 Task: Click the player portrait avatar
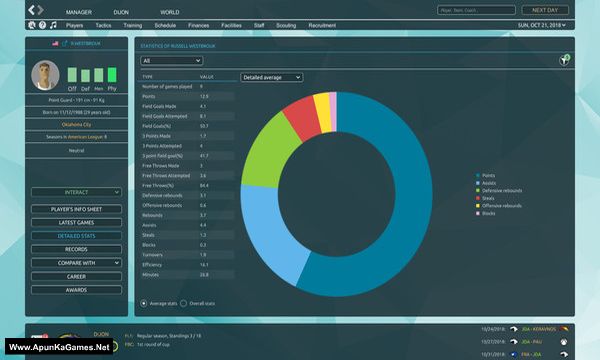[46, 75]
